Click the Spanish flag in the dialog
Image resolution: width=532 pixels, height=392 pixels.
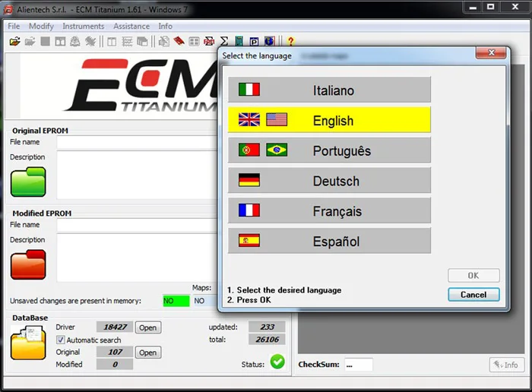249,240
